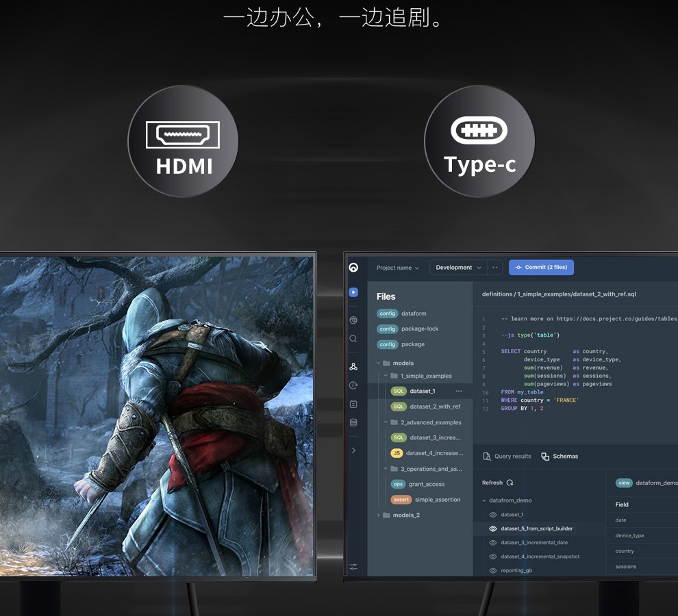Toggle visibility eye for dataset_1
The width and height of the screenshot is (678, 616).
[x=492, y=515]
